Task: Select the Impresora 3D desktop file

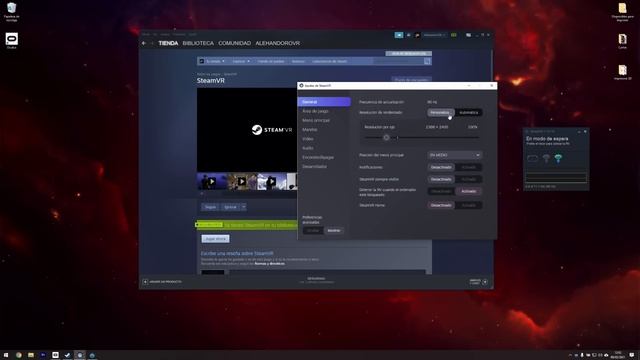Action: (622, 72)
